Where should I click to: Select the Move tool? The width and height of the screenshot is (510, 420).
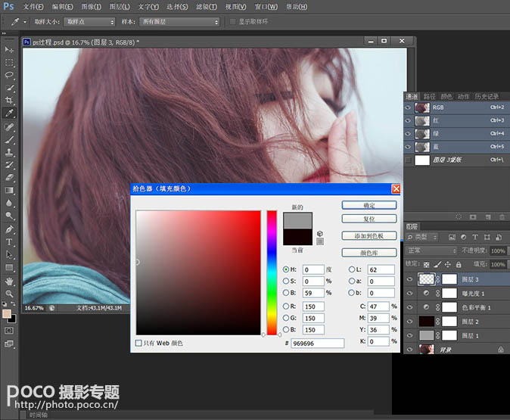tap(10, 49)
